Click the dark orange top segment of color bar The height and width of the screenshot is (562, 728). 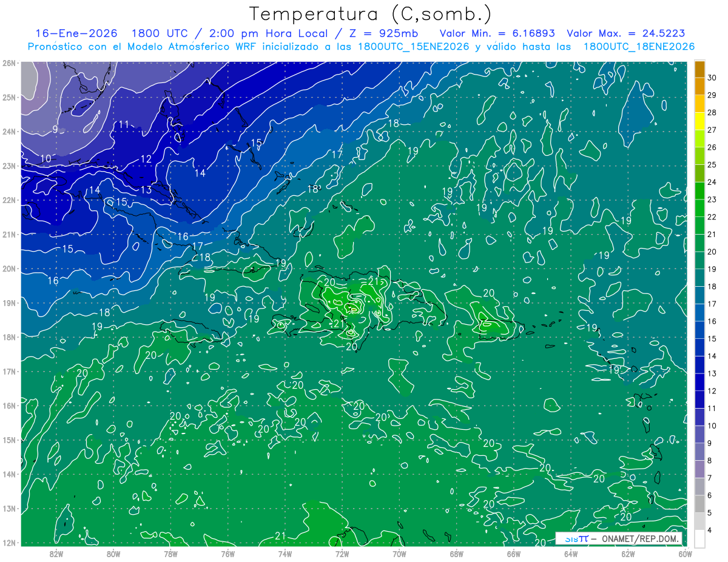pyautogui.click(x=699, y=69)
